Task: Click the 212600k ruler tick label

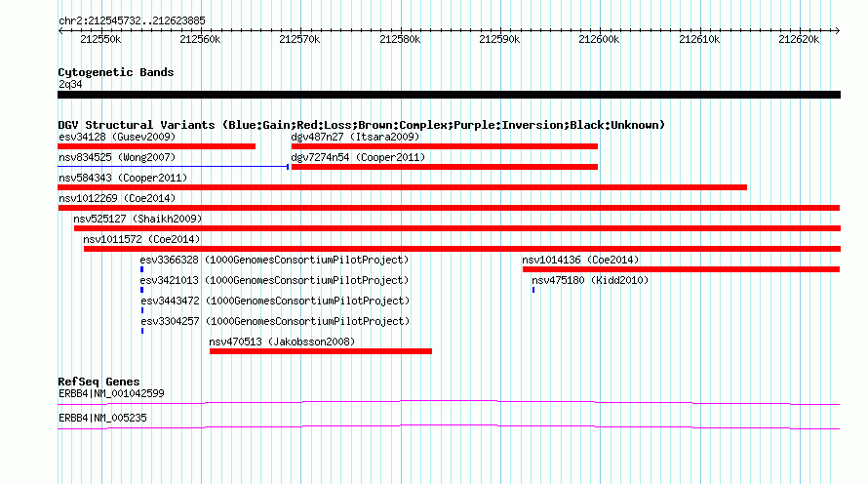Action: (x=600, y=39)
